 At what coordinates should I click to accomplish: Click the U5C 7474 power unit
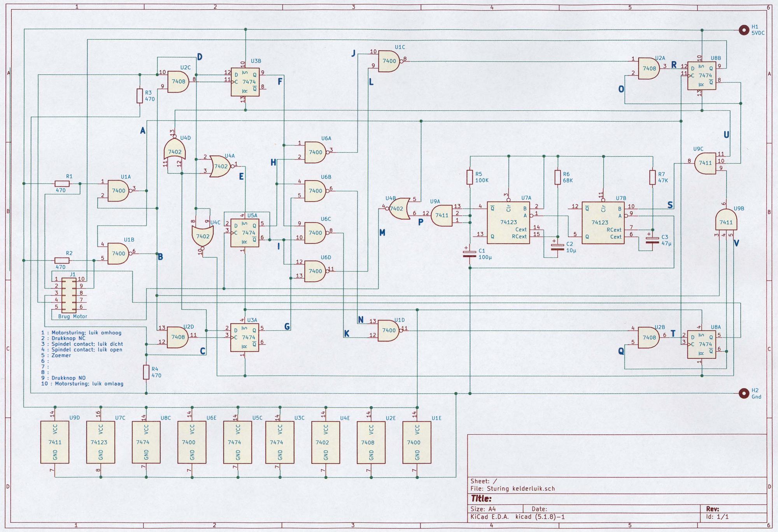(238, 442)
